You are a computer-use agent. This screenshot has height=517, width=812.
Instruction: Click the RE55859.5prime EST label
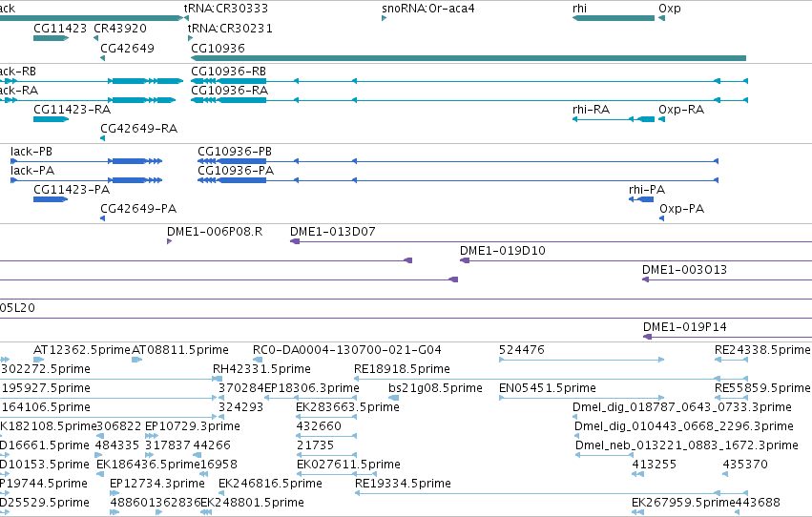(762, 388)
